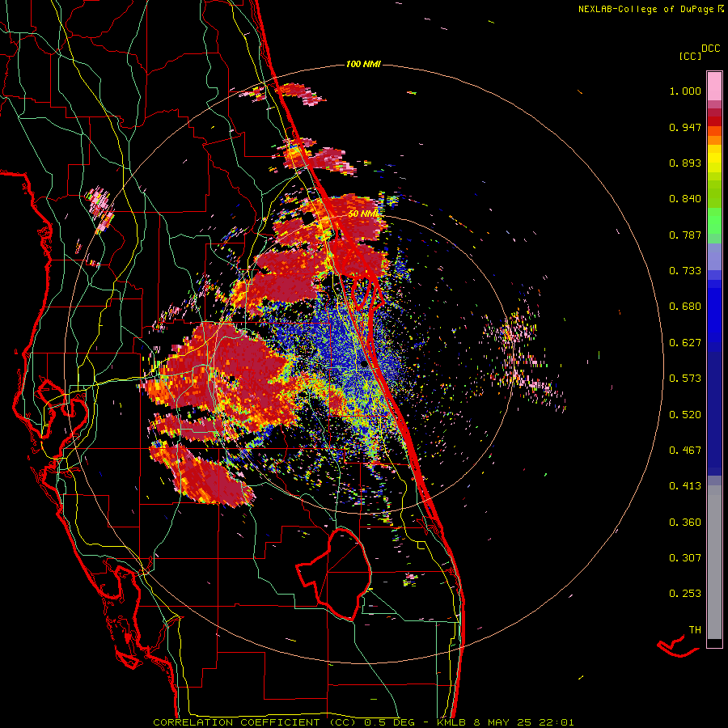
Task: Select the 0.627 value on the scale
Action: coord(685,343)
